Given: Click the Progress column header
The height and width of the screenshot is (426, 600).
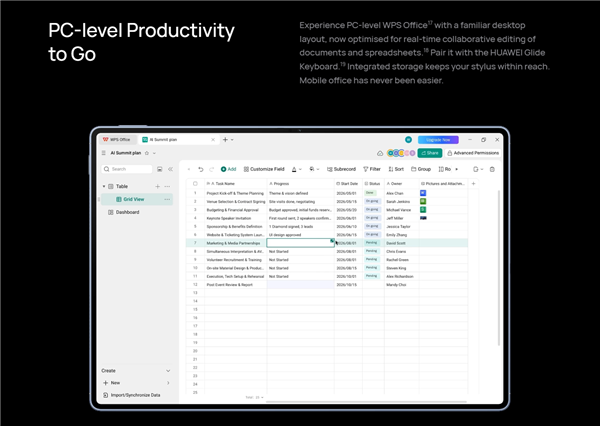Looking at the screenshot, I should pyautogui.click(x=301, y=184).
